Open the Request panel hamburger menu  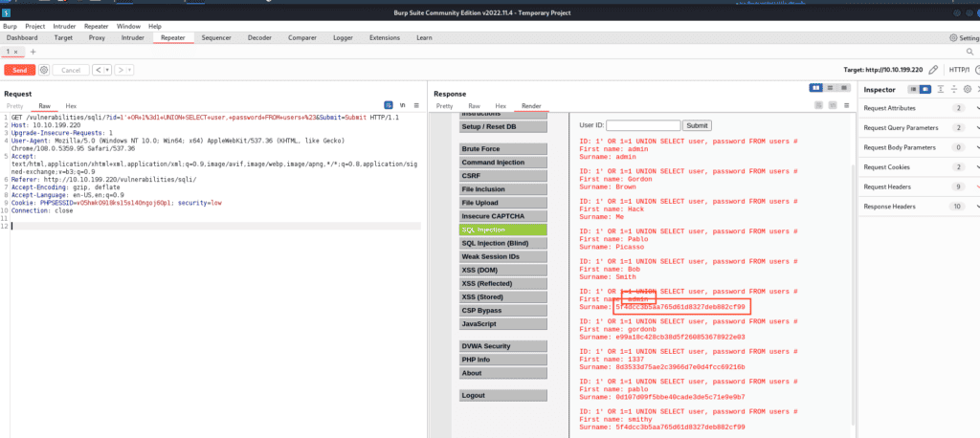click(x=416, y=105)
